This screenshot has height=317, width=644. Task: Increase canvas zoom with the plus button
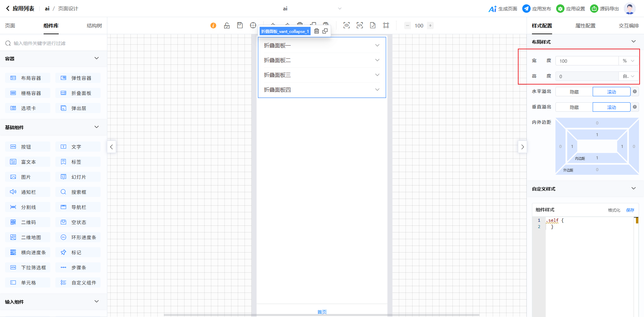pyautogui.click(x=430, y=25)
